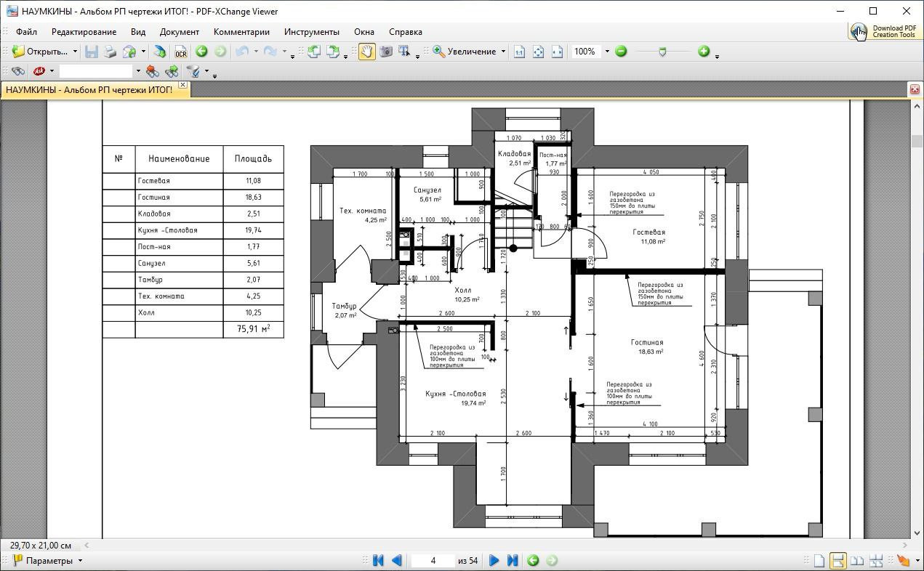Open the Комментарии menu

pos(241,32)
